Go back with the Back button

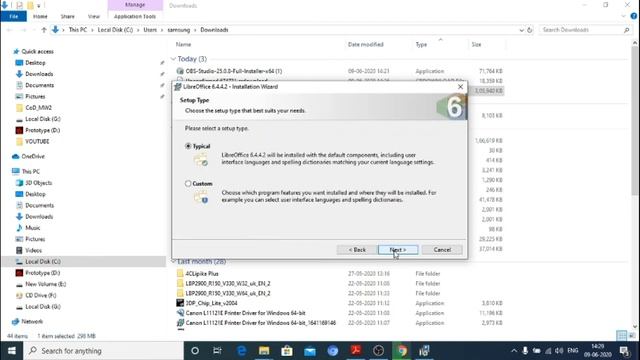(357, 249)
